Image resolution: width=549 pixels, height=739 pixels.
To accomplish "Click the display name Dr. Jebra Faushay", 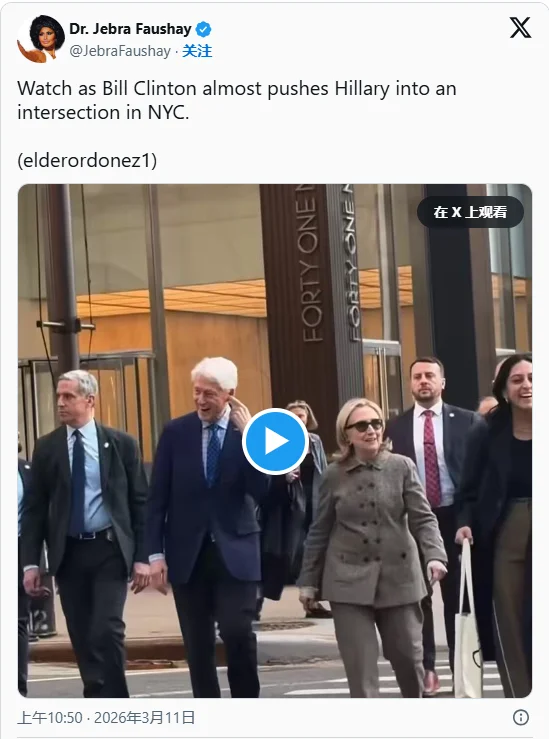I will (131, 29).
